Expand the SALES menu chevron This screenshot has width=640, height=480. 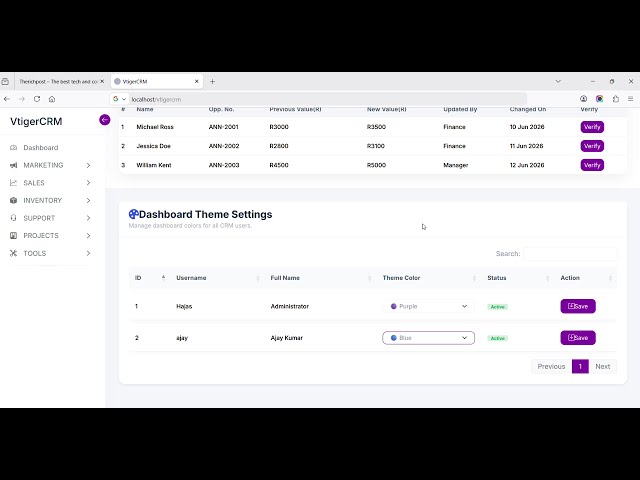point(88,183)
